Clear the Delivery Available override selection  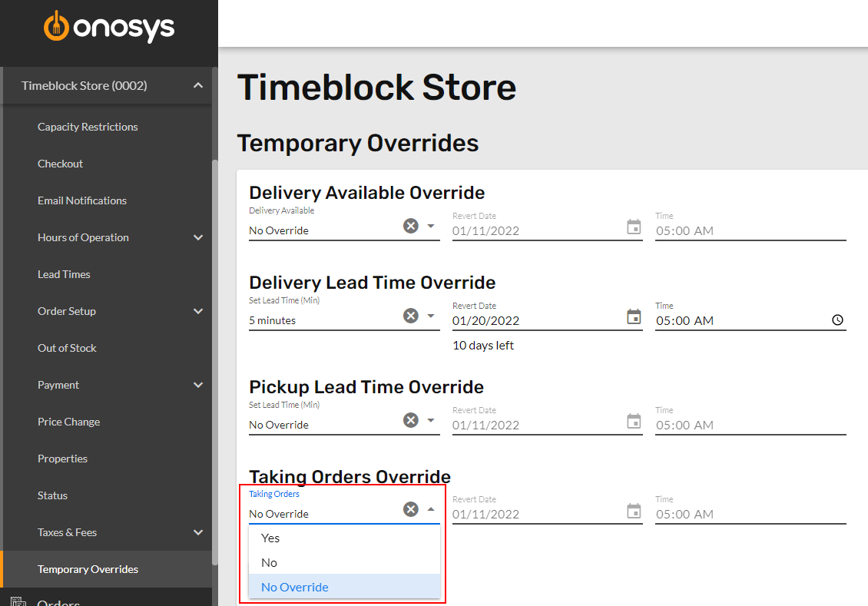(x=410, y=225)
